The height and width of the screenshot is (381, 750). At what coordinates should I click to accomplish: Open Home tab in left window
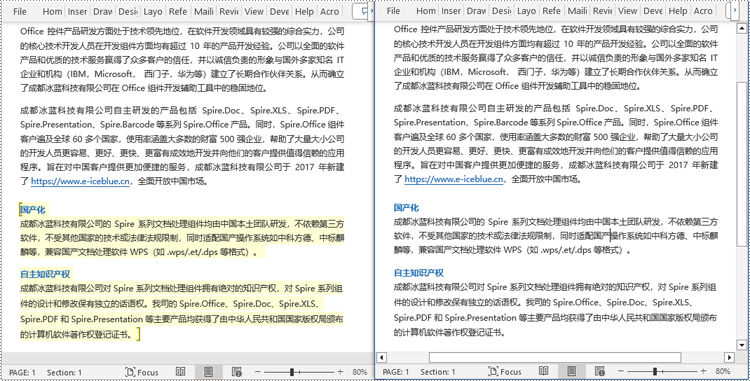(x=52, y=11)
